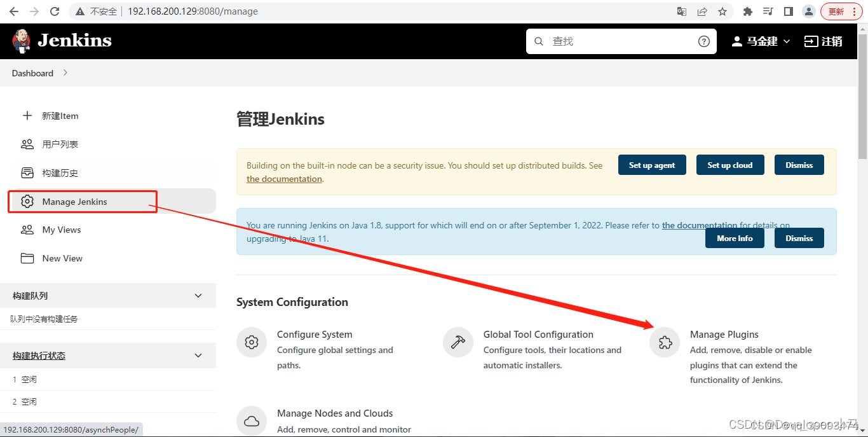Click the 查找 search input field
The height and width of the screenshot is (437, 868).
pos(621,41)
